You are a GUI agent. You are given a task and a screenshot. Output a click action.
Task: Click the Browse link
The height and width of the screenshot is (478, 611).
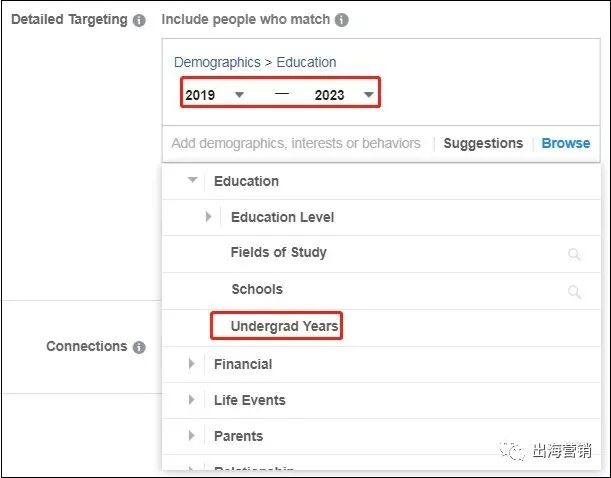click(x=566, y=143)
